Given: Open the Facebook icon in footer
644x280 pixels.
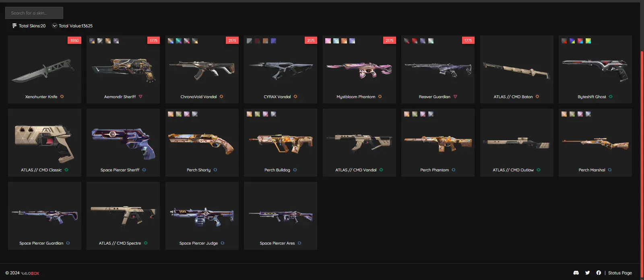Looking at the screenshot, I should coord(599,273).
